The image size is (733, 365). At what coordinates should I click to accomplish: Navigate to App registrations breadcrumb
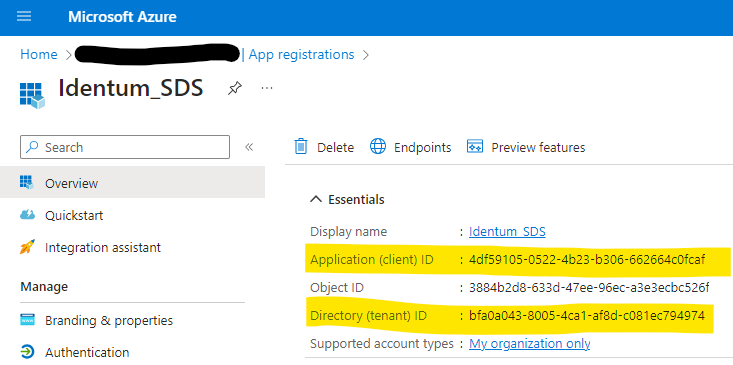coord(302,54)
